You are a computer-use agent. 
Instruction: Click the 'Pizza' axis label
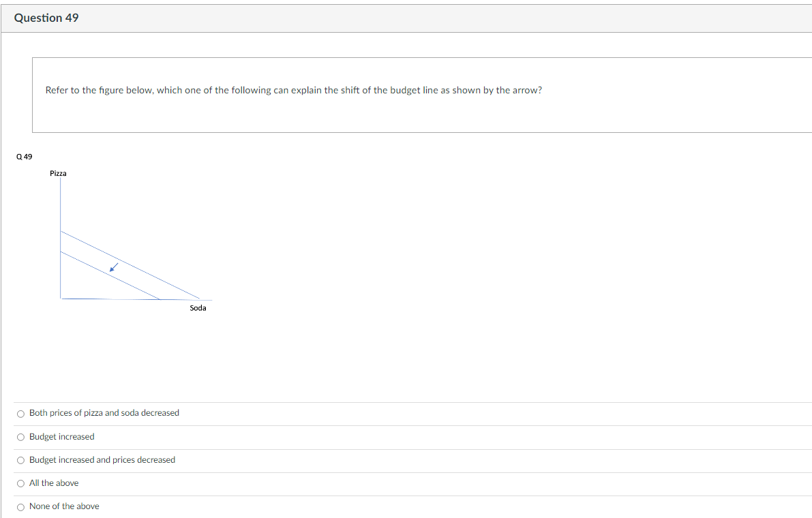pos(58,173)
